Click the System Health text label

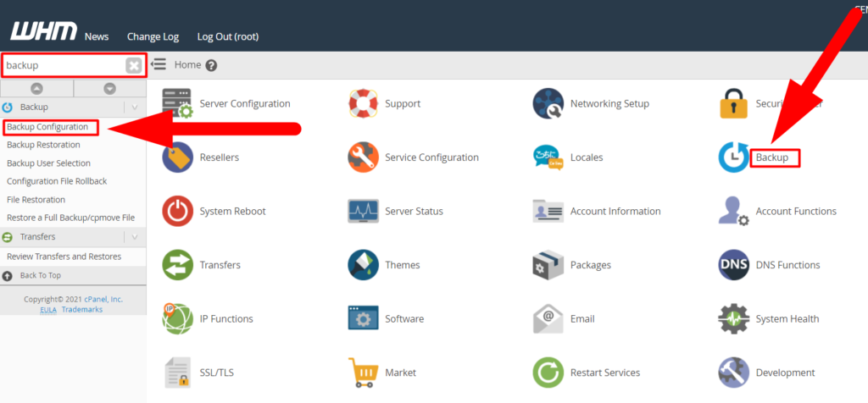click(787, 319)
